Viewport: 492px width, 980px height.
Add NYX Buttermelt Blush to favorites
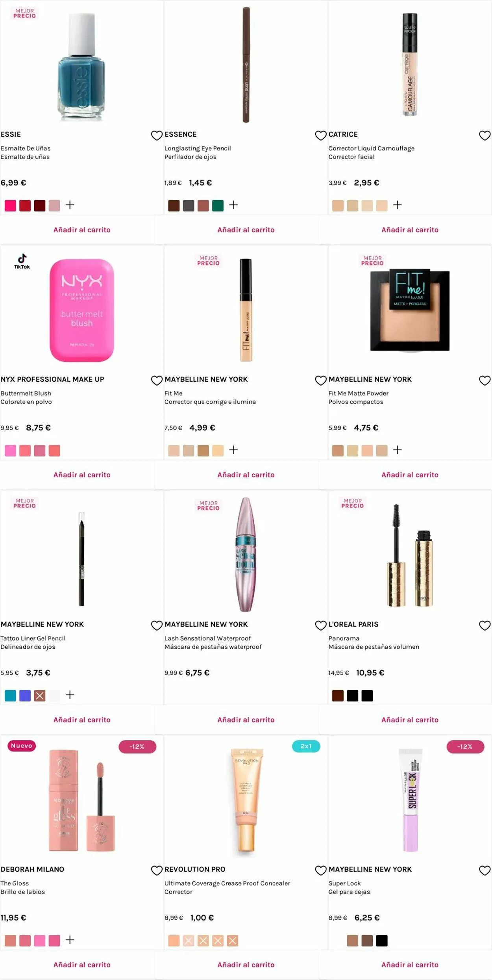(x=157, y=380)
